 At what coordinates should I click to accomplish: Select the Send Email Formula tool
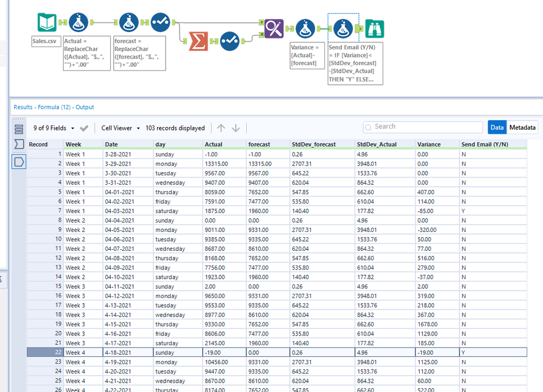click(343, 29)
